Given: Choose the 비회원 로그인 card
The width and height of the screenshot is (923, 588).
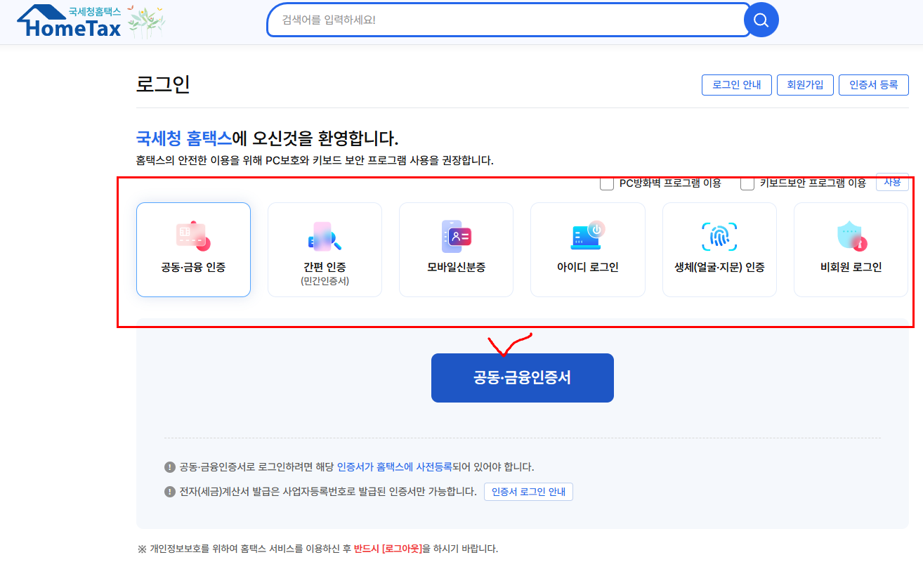Looking at the screenshot, I should coord(850,249).
